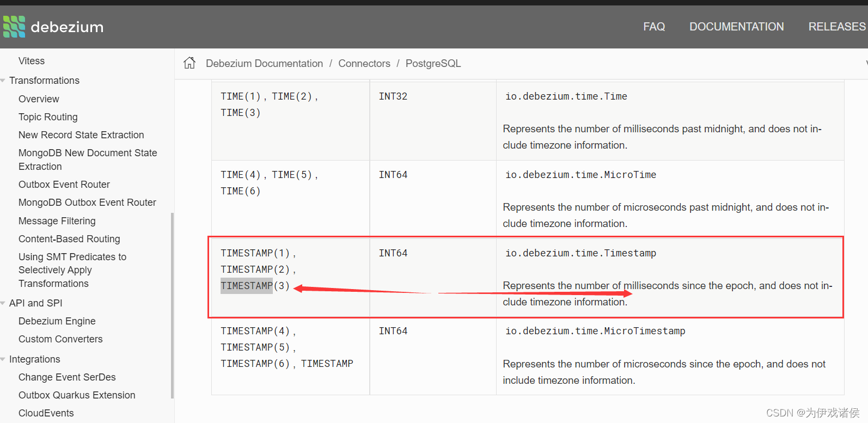This screenshot has height=423, width=868.
Task: Click io.debezium.time.Time text
Action: coord(566,96)
